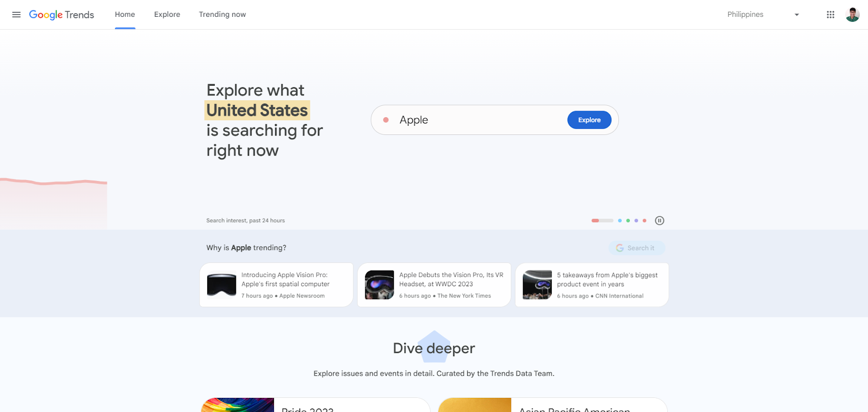Viewport: 868px width, 412px height.
Task: Select the green carousel dot
Action: (x=628, y=221)
